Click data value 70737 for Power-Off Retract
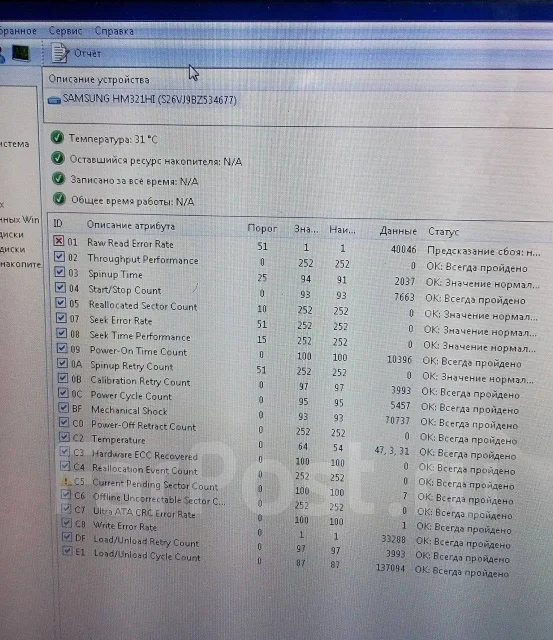The width and height of the screenshot is (553, 640). (397, 420)
